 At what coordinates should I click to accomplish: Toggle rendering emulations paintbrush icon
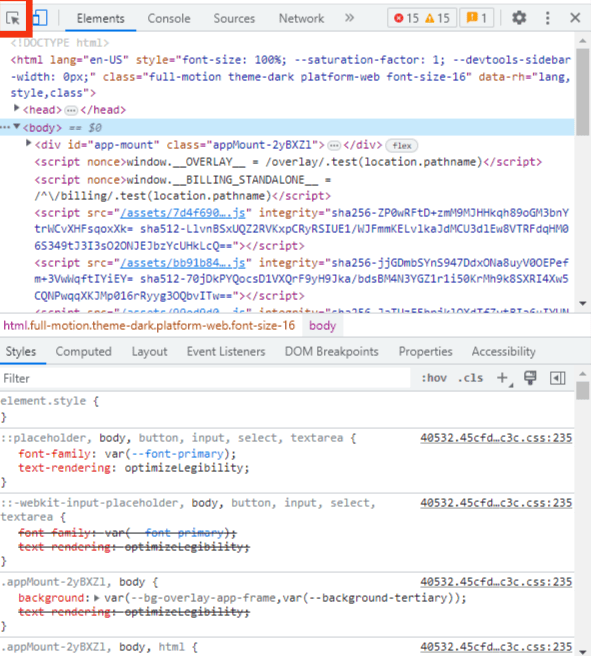point(530,378)
